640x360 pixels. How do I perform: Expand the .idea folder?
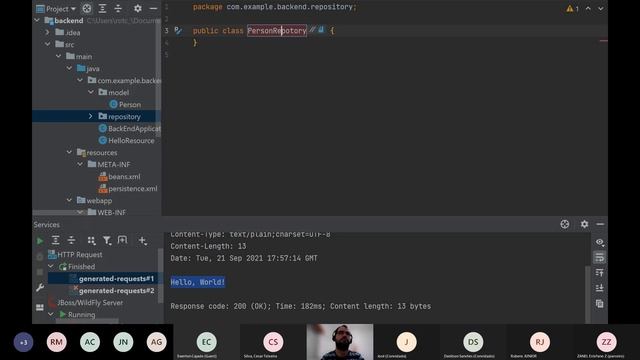pos(47,32)
